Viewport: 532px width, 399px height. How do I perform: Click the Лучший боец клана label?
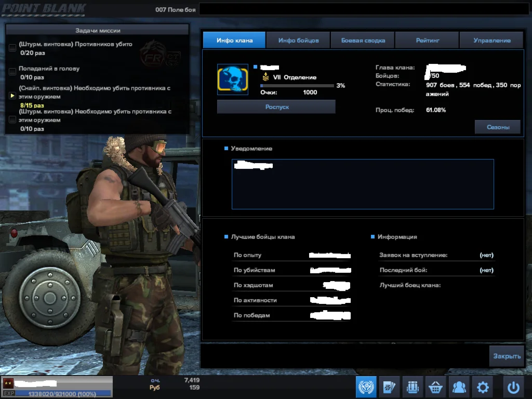410,285
